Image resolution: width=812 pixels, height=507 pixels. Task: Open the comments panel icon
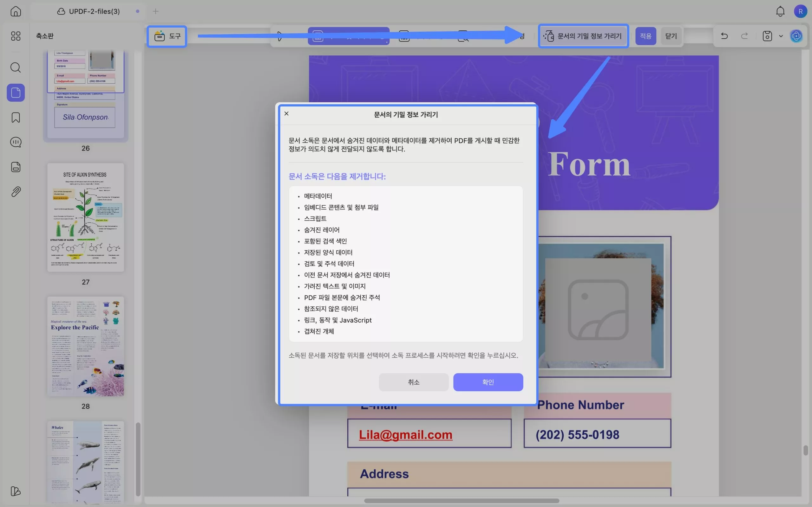[x=16, y=142]
